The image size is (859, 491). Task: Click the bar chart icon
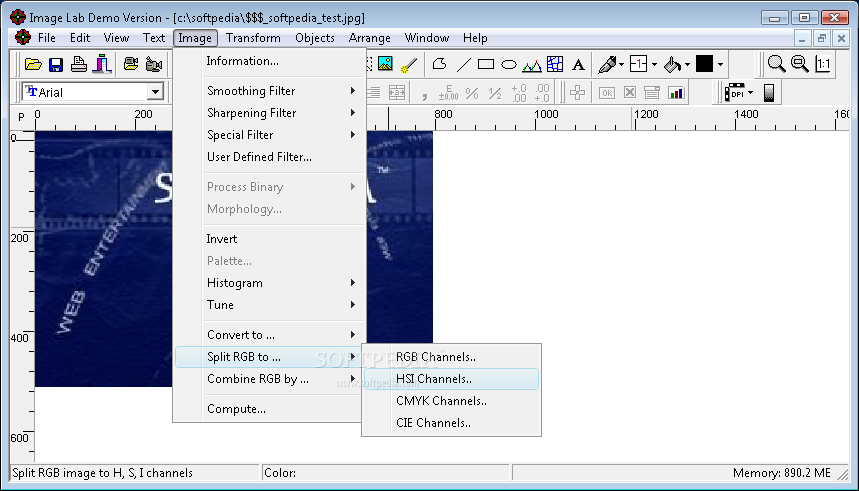(x=676, y=93)
